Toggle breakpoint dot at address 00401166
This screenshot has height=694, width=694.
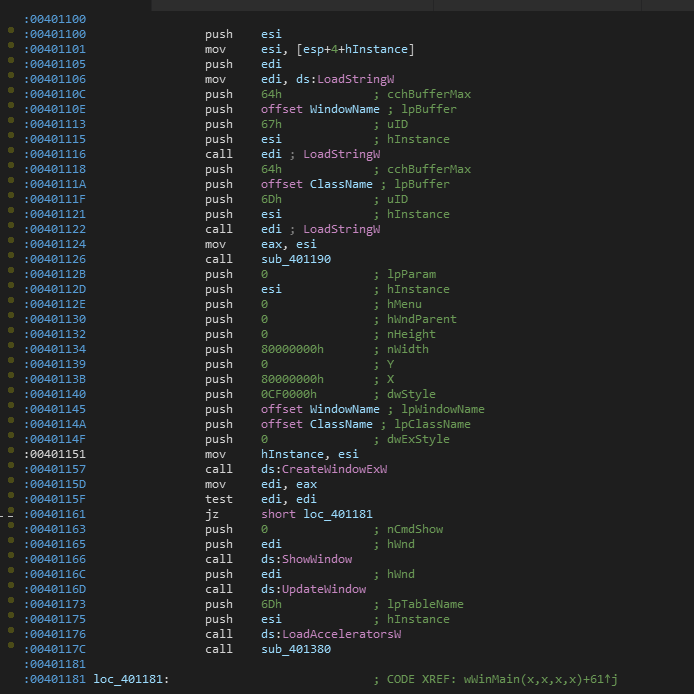point(10,559)
